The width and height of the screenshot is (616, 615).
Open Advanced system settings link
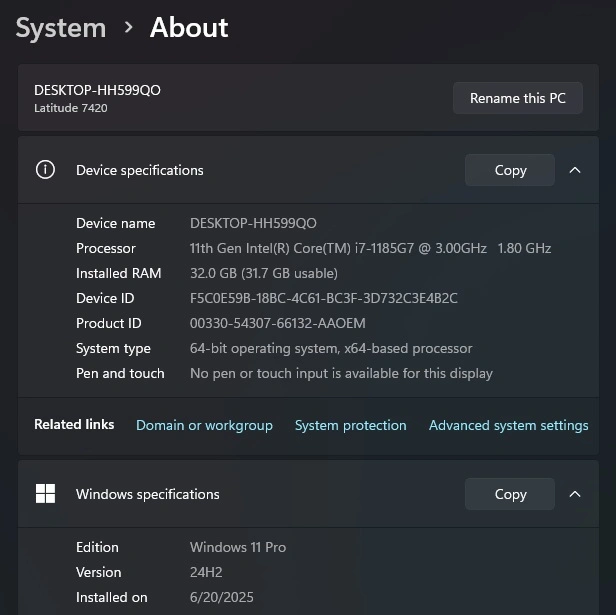point(508,425)
